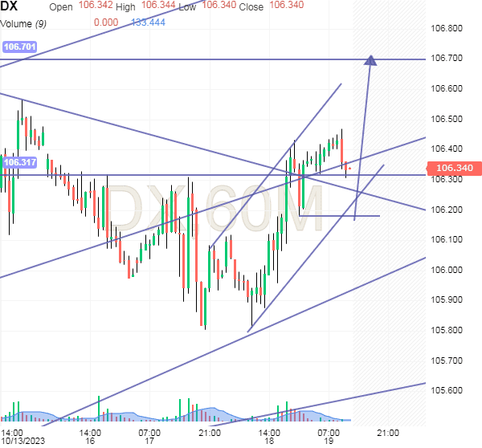Select the 106.317 horizontal line label
The height and width of the screenshot is (448, 482).
click(x=19, y=162)
